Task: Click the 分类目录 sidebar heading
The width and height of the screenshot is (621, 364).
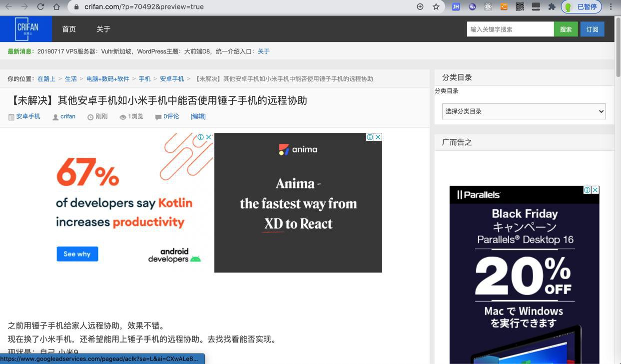Action: click(457, 77)
